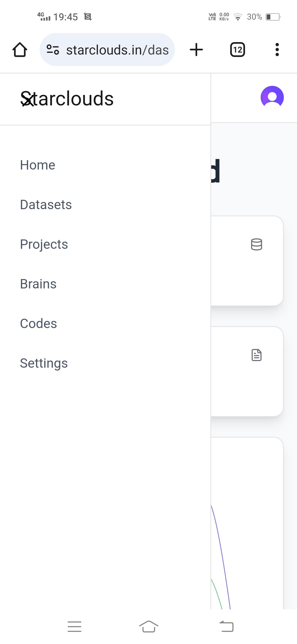Navigate to the Projects page
Screen dimensions: 297x644
pyautogui.click(x=44, y=244)
